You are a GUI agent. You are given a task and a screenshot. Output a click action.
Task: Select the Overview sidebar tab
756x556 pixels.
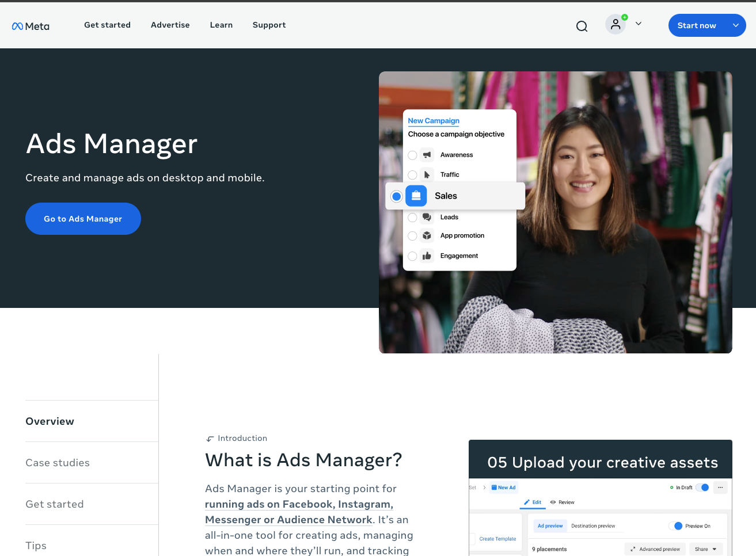(x=92, y=421)
